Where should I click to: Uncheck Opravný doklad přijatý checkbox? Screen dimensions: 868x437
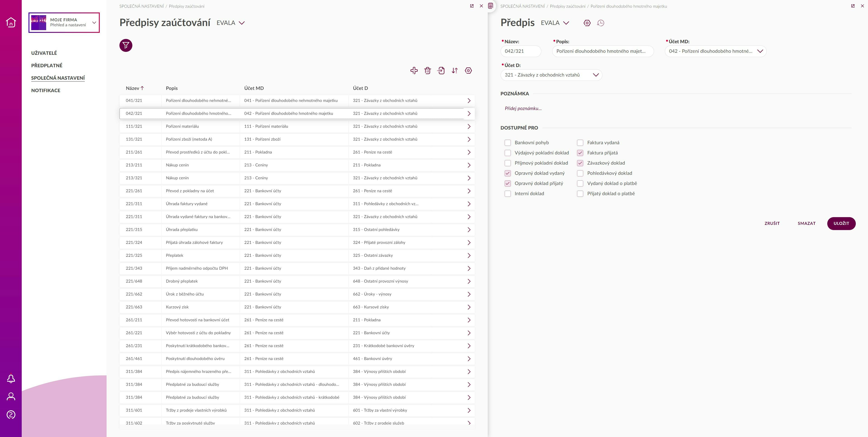(x=507, y=183)
